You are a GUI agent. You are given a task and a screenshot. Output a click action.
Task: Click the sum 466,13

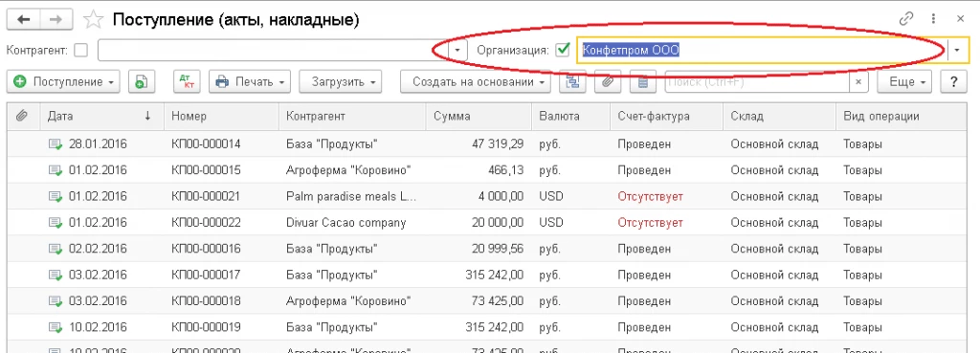pyautogui.click(x=506, y=170)
